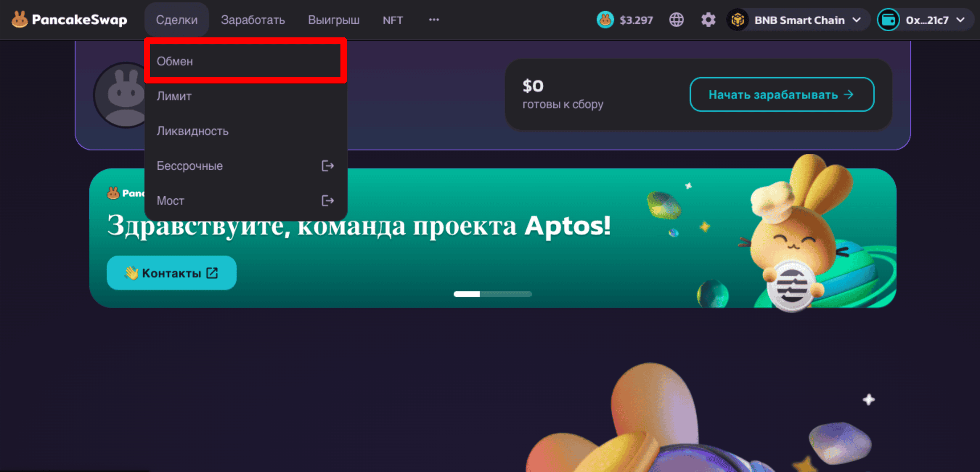Select Лимит menu entry
The height and width of the screenshot is (472, 980).
click(x=245, y=96)
